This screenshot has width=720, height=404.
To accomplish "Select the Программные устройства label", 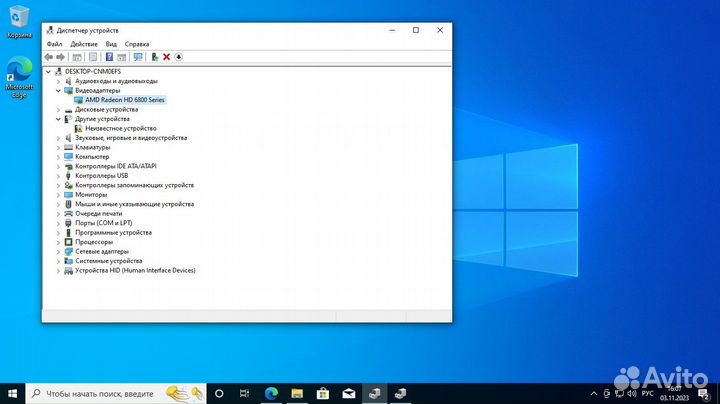I will pyautogui.click(x=113, y=232).
